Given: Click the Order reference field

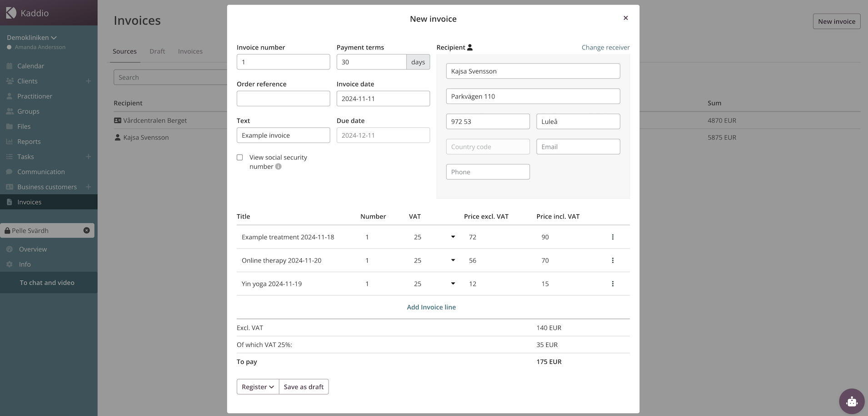Looking at the screenshot, I should [x=283, y=99].
